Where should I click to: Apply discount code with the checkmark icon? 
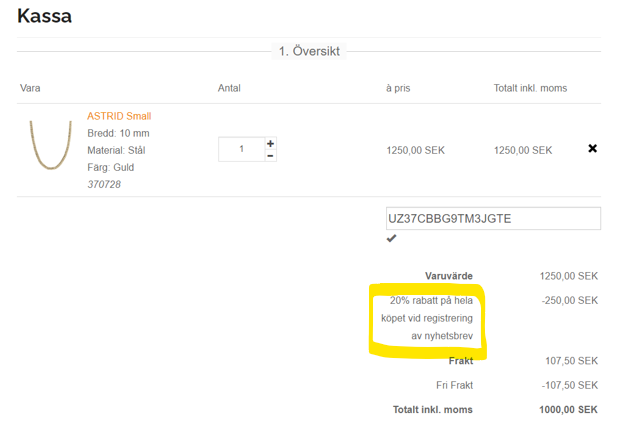pos(391,239)
